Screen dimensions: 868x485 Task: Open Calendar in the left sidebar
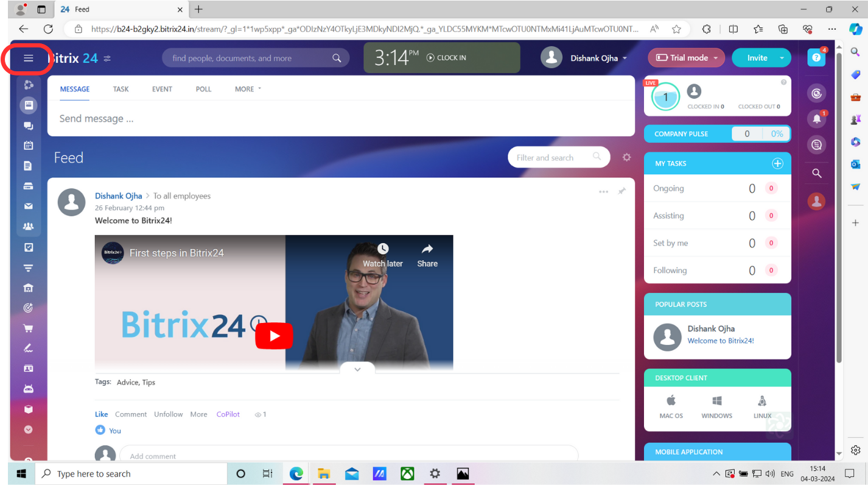tap(28, 146)
